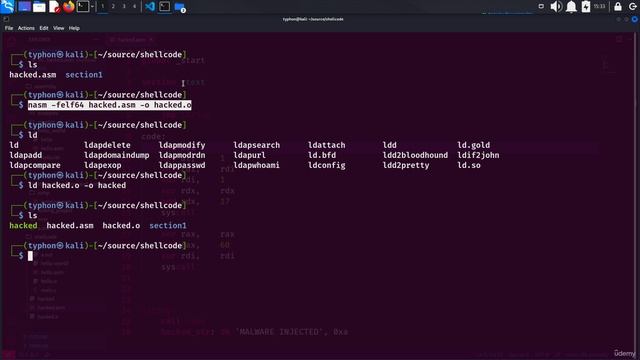This screenshot has height=360, width=640.
Task: Lock the screen with padlock icon
Action: [x=618, y=7]
